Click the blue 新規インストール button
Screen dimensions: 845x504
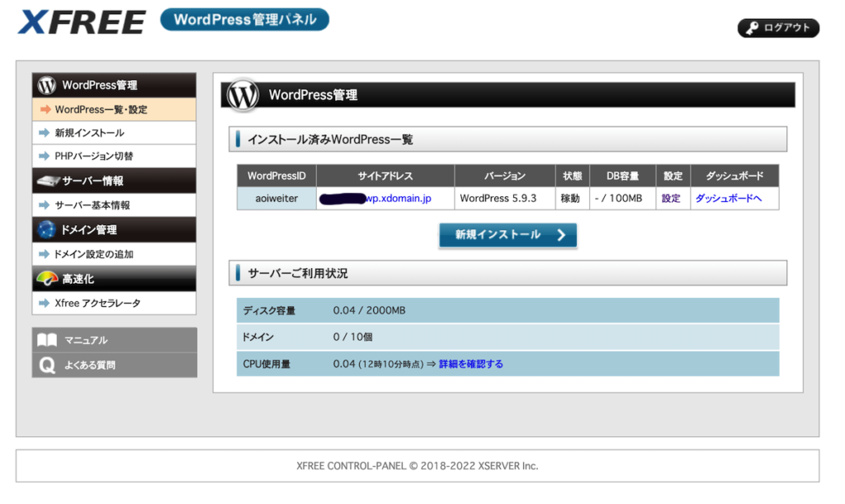click(x=507, y=235)
